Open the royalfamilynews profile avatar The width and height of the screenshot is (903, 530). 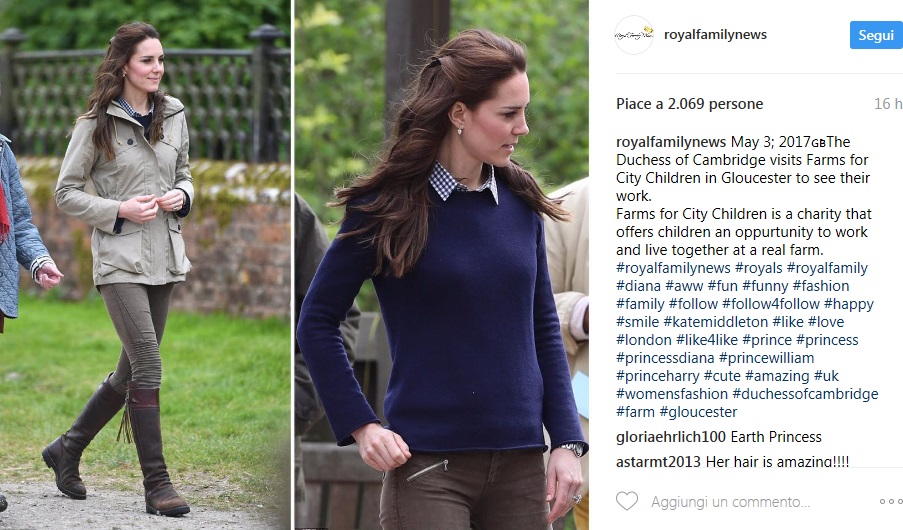(x=634, y=35)
